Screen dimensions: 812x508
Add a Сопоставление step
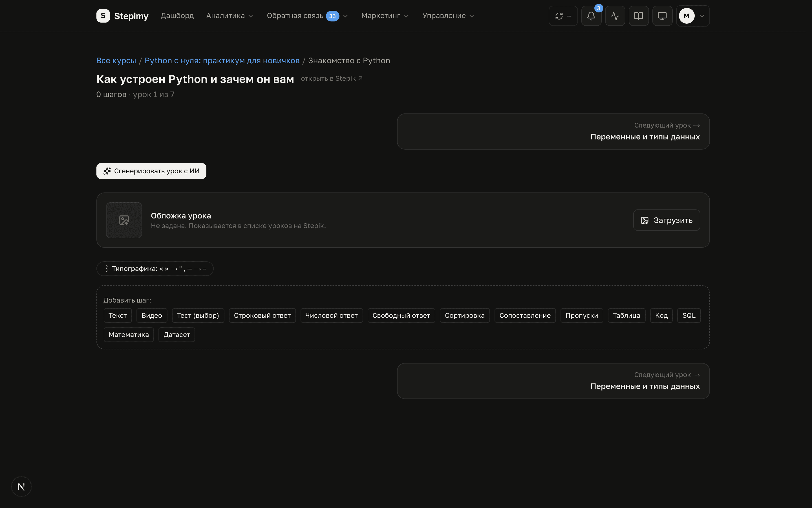pyautogui.click(x=525, y=315)
